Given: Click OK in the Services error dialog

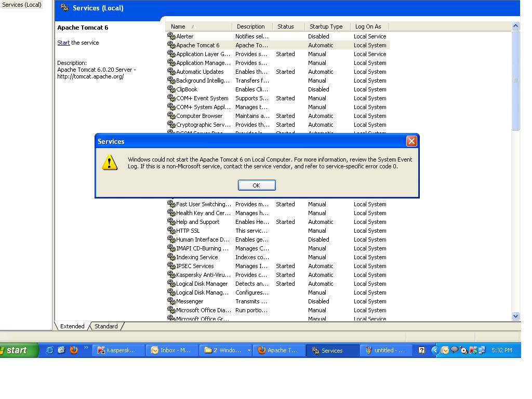Looking at the screenshot, I should (257, 185).
